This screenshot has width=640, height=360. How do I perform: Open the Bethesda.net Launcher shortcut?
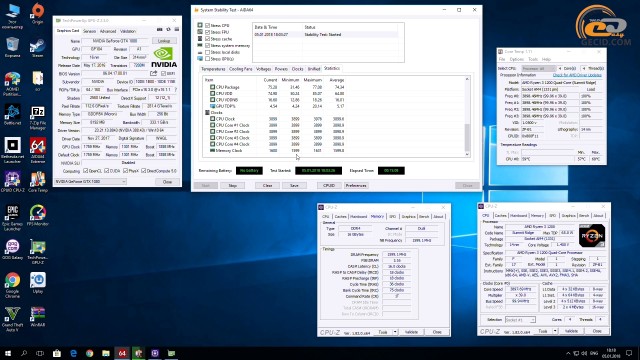pos(12,151)
